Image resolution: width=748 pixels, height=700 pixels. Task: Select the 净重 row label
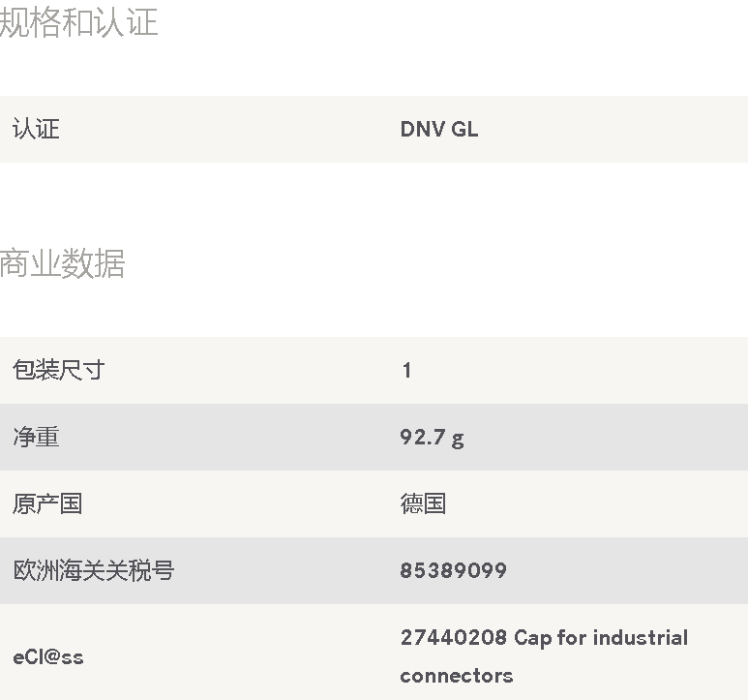(36, 437)
